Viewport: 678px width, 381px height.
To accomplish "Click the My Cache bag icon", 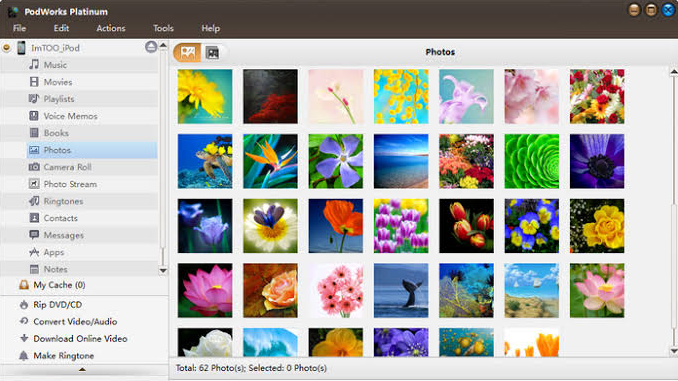I will 24,285.
